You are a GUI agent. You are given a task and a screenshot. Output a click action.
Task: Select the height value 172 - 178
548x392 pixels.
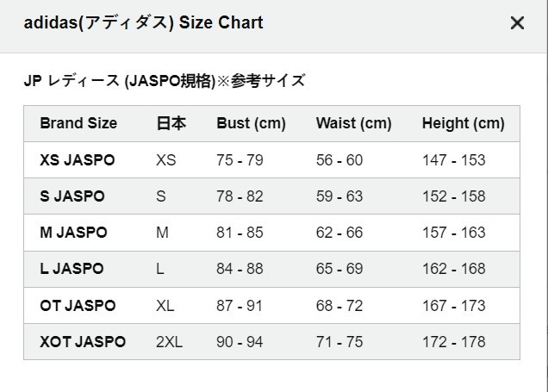click(453, 342)
